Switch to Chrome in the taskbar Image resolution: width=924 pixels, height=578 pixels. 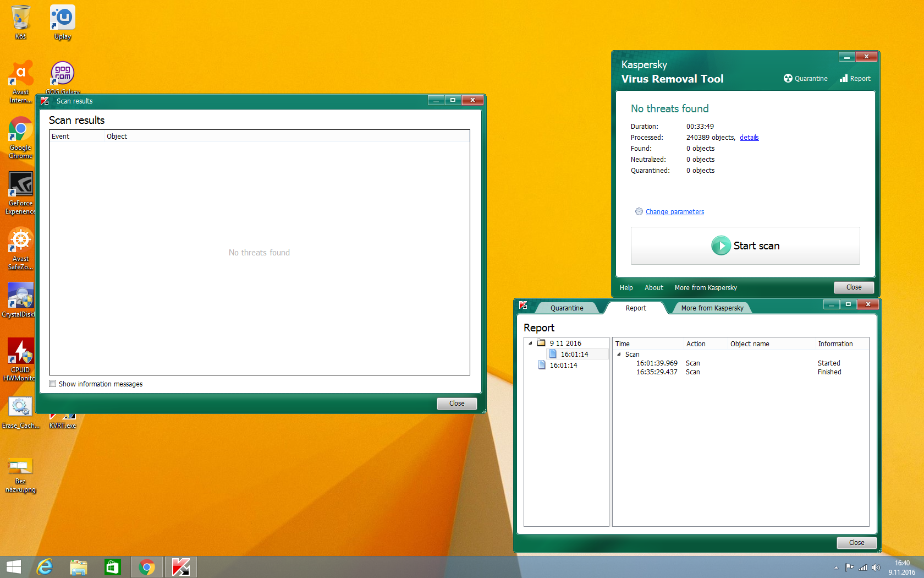pos(147,567)
